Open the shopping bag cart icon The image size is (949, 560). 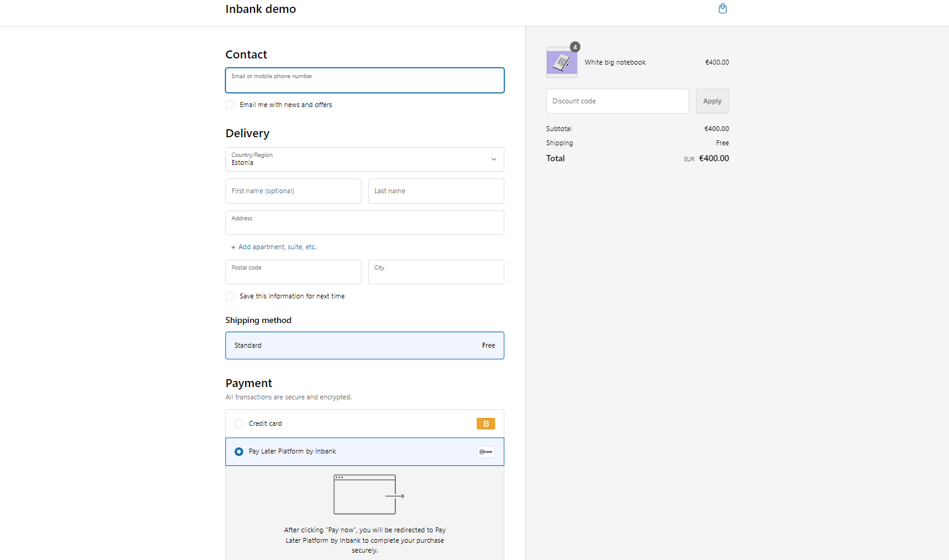click(x=722, y=9)
